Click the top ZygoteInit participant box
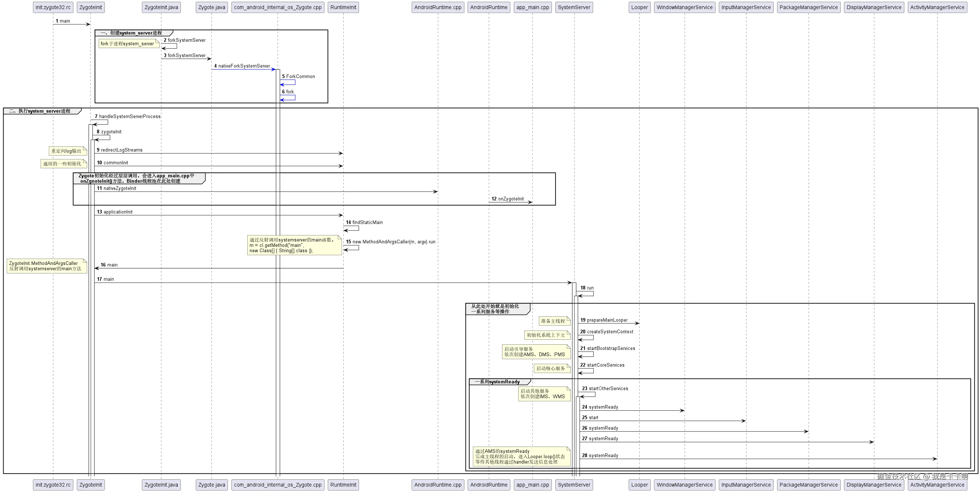 [x=90, y=7]
